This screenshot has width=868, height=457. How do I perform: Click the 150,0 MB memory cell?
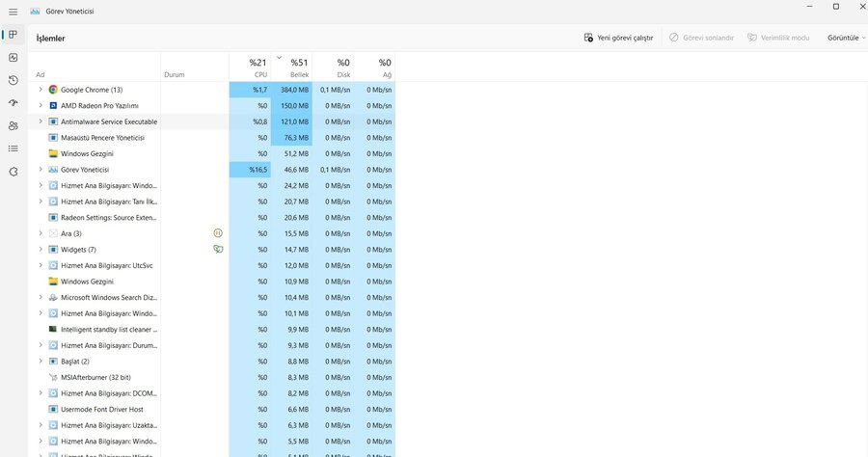point(291,106)
